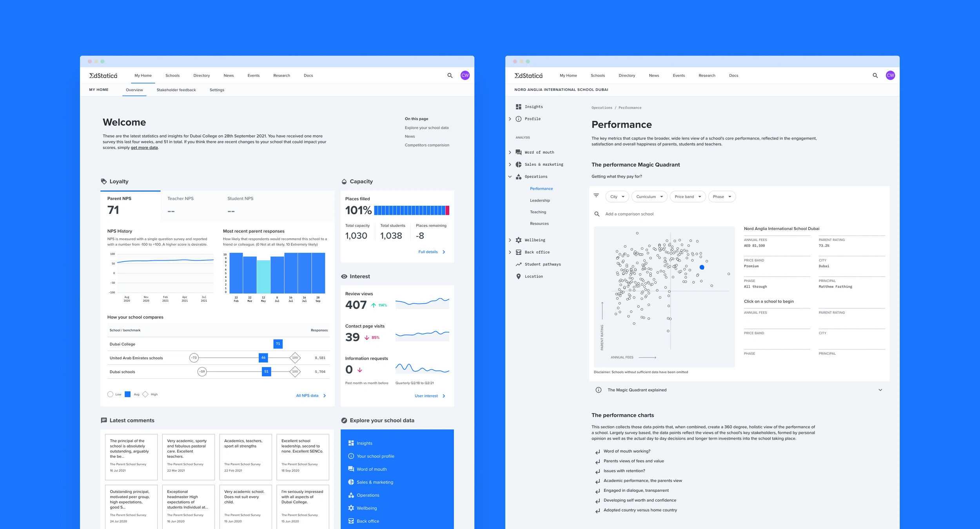Open Directory menu in left window
Viewport: 980px width, 529px height.
pos(201,76)
